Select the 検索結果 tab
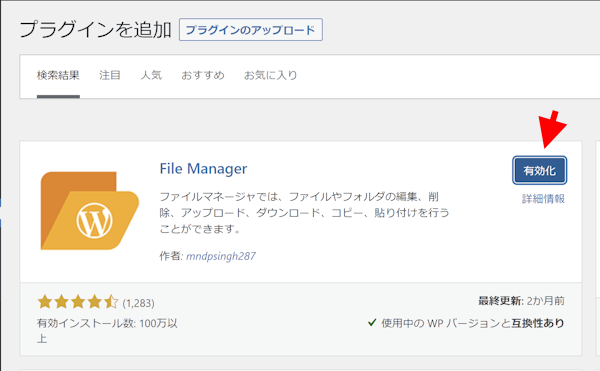The image size is (600, 371). tap(58, 75)
